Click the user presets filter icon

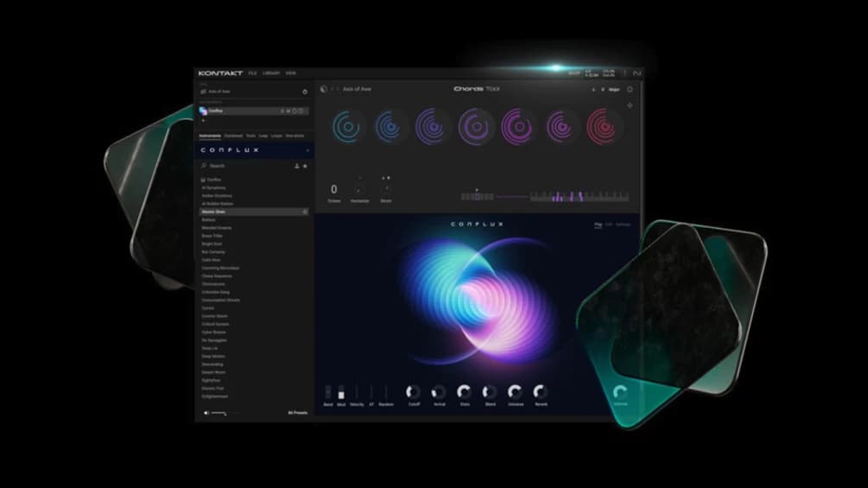coord(297,166)
